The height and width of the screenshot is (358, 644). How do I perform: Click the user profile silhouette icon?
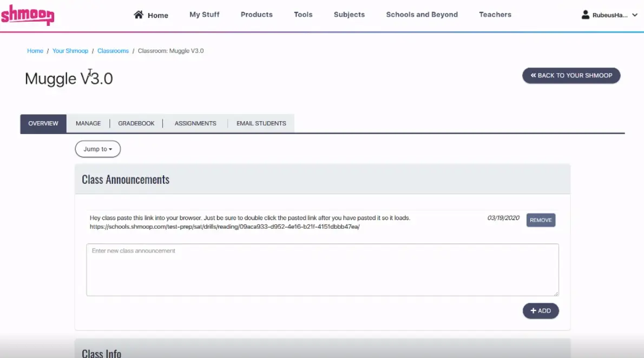(x=585, y=15)
